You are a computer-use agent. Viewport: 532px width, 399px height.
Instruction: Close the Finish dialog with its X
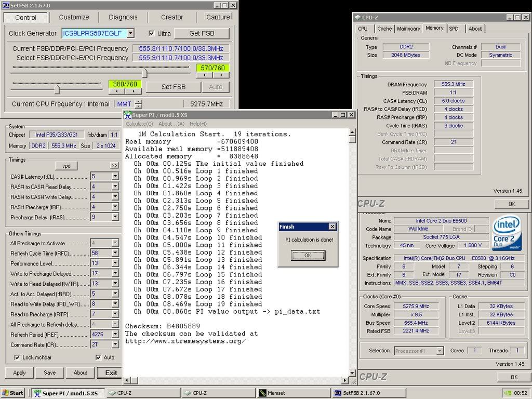(332, 227)
